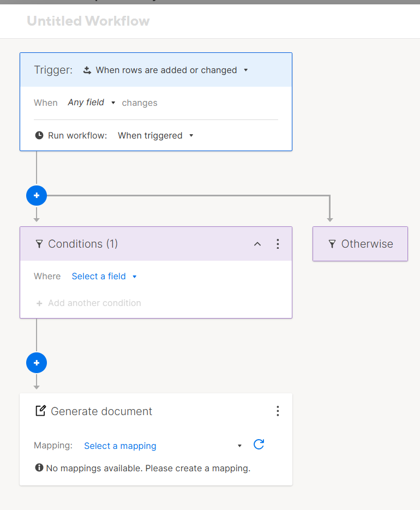Click the plus button below Conditions block

[37, 363]
